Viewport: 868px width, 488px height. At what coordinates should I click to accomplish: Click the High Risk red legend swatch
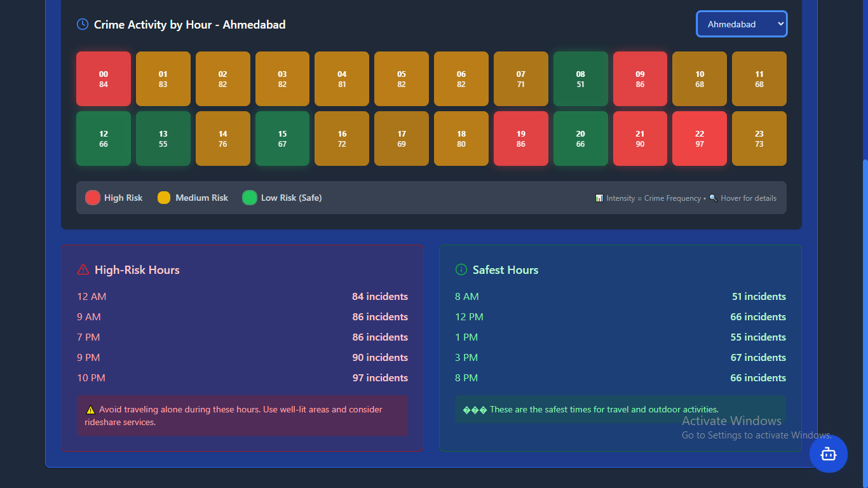(x=93, y=198)
